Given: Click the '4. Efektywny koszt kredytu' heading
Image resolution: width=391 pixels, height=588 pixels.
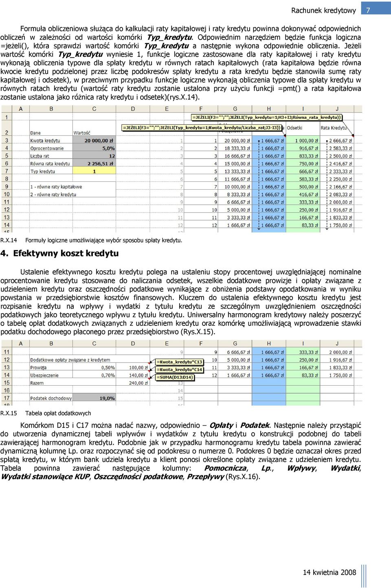Looking at the screenshot, I should click(x=59, y=253).
